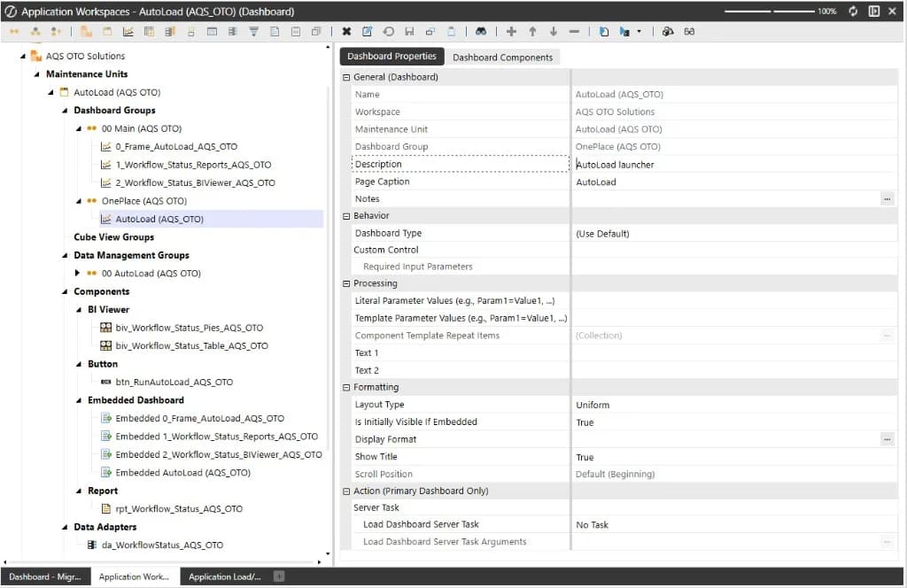Viewport: 907px width, 588px height.
Task: Click the create maintenance unit calendar icon
Action: point(107,32)
